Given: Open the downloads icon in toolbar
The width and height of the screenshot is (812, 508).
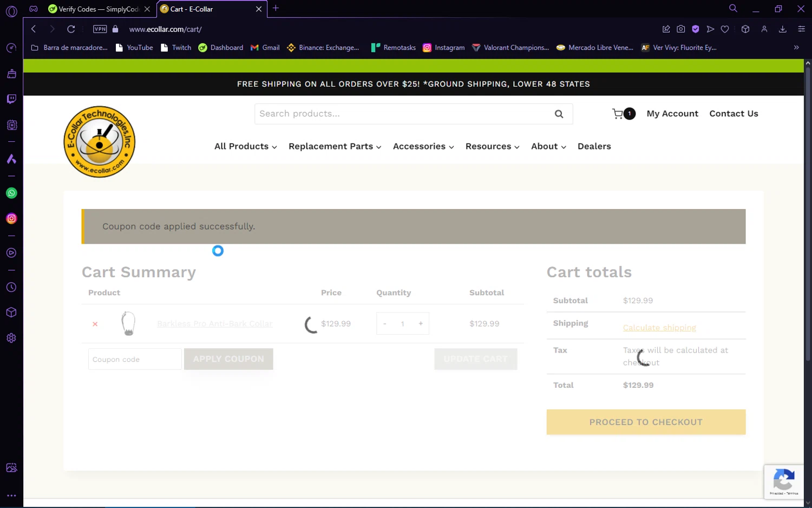Looking at the screenshot, I should pyautogui.click(x=783, y=29).
